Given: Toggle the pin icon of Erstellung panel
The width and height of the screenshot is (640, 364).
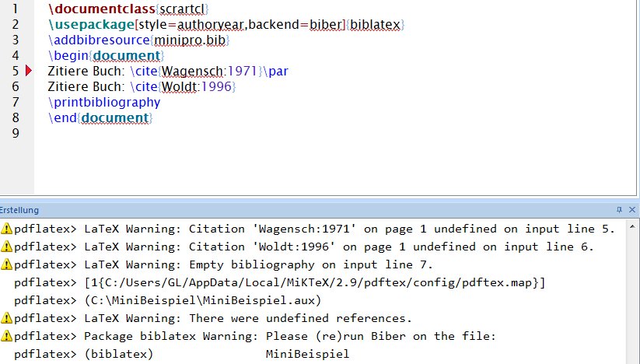Looking at the screenshot, I should pyautogui.click(x=620, y=210).
